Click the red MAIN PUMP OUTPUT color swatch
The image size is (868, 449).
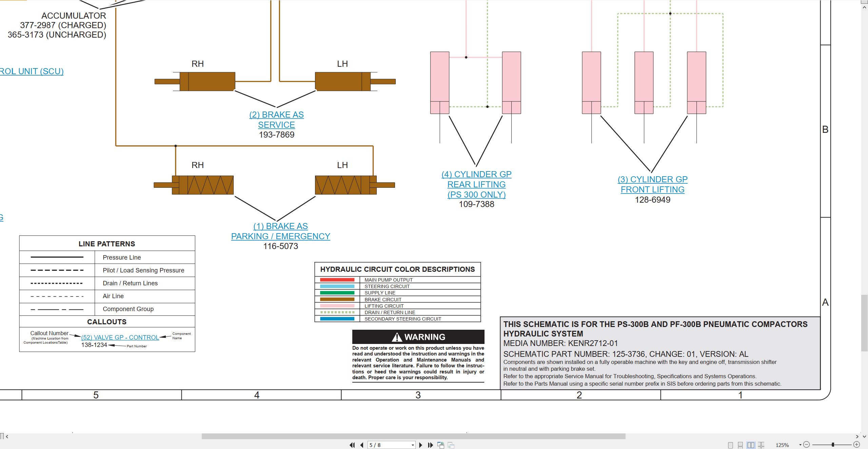pyautogui.click(x=337, y=280)
